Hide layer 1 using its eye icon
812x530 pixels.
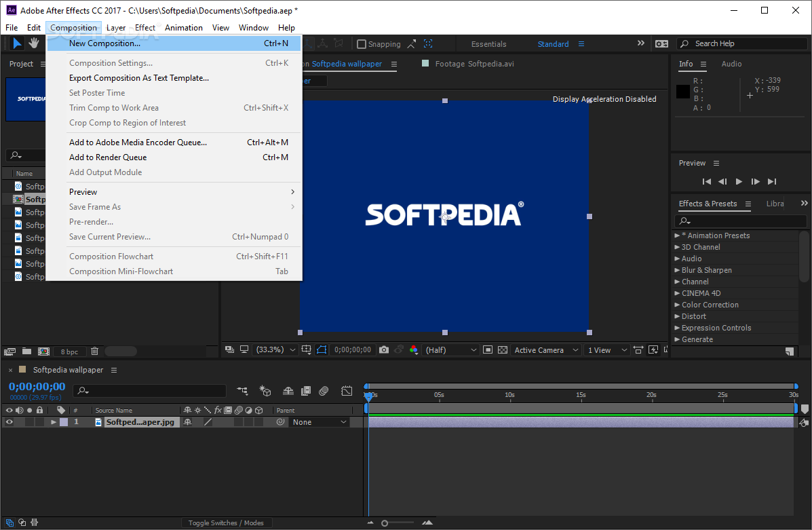pos(9,422)
